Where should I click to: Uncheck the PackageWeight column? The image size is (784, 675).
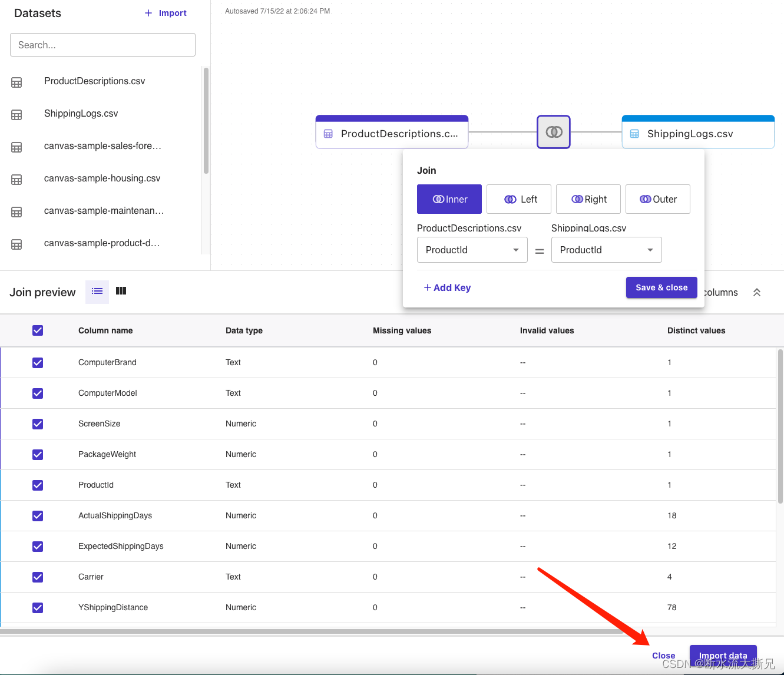38,455
